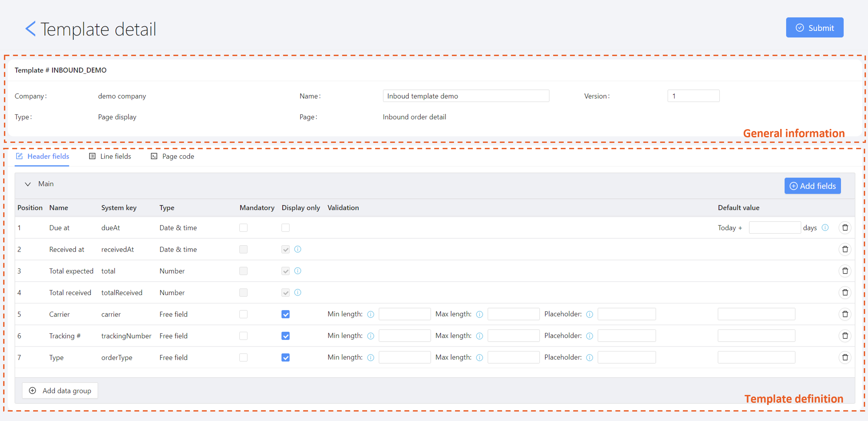868x421 pixels.
Task: Click the back arrow beside Template detail
Action: [x=30, y=29]
